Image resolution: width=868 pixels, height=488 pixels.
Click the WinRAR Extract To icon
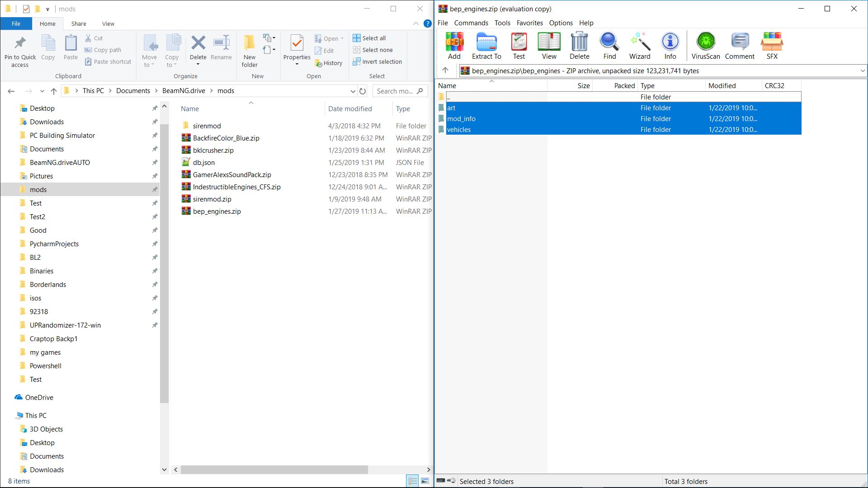tap(486, 46)
